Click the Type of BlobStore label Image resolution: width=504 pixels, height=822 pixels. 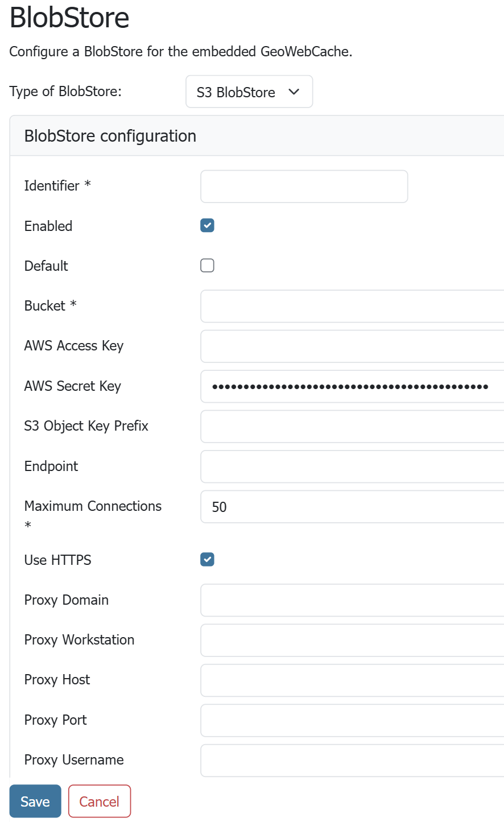point(65,92)
